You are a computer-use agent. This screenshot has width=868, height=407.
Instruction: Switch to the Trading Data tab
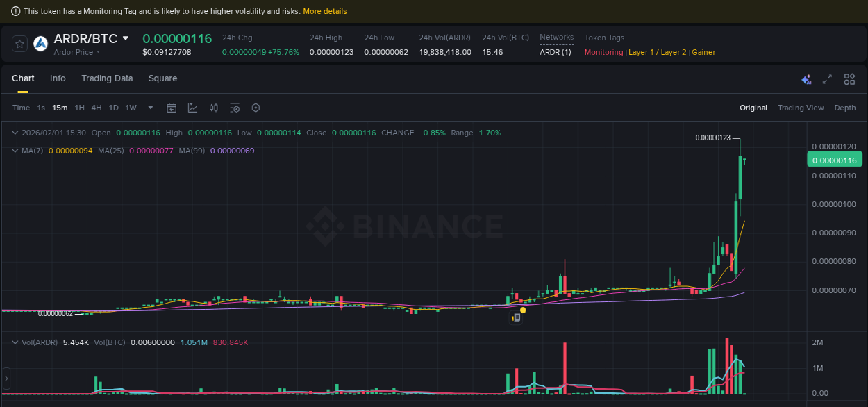[x=107, y=78]
